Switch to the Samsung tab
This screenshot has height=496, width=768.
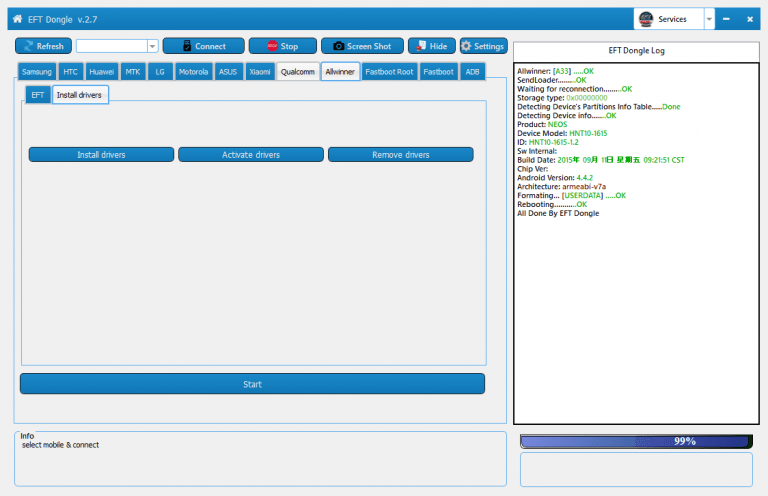pos(36,72)
